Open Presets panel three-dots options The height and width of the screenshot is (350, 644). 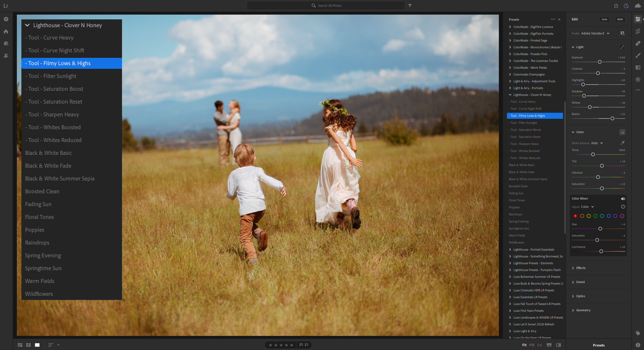pyautogui.click(x=553, y=19)
